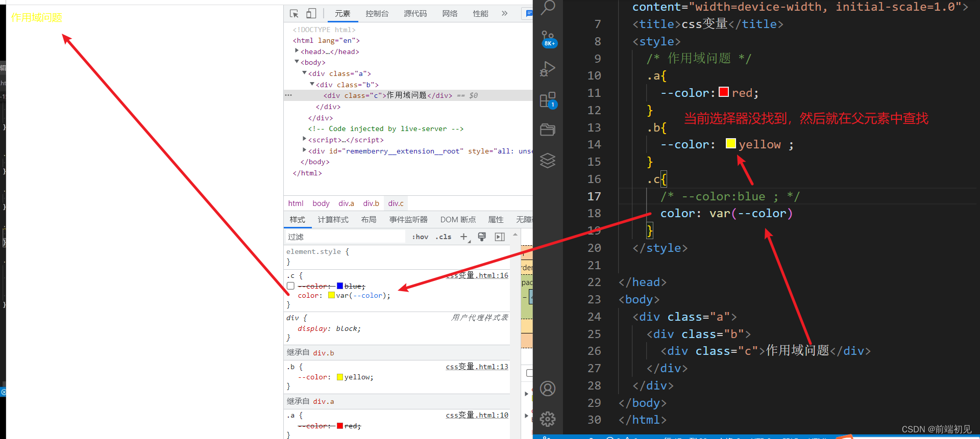The height and width of the screenshot is (439, 980).
Task: Open the stacked layers sidebar icon
Action: [548, 161]
